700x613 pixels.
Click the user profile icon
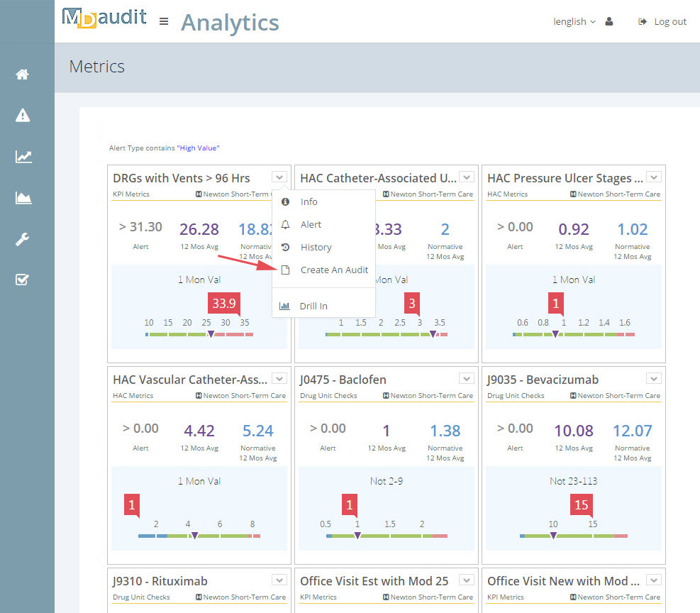pos(609,21)
